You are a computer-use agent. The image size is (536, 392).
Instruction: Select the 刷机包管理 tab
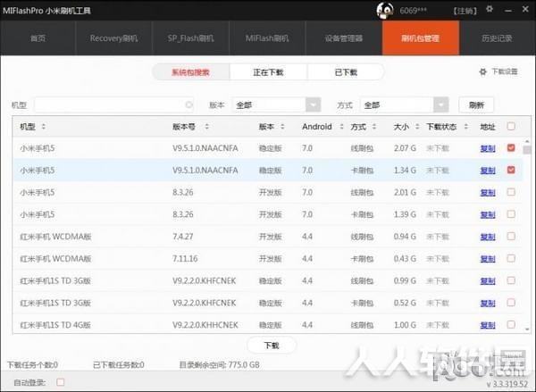point(421,38)
